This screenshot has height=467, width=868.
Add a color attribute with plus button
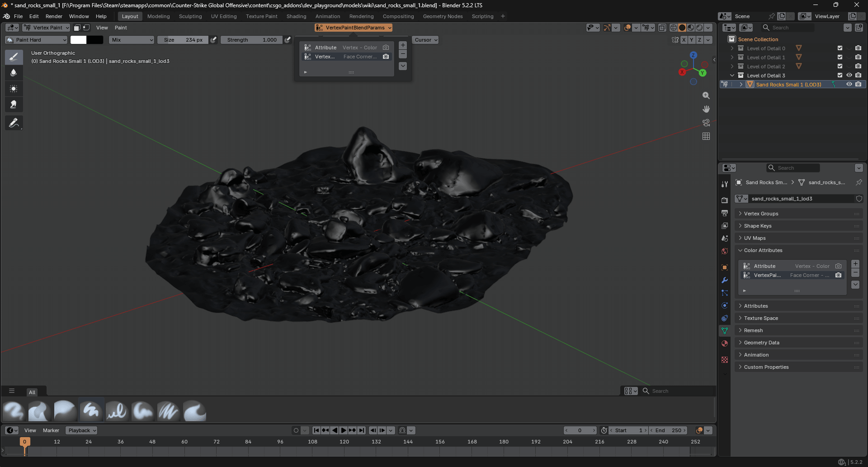pyautogui.click(x=855, y=264)
